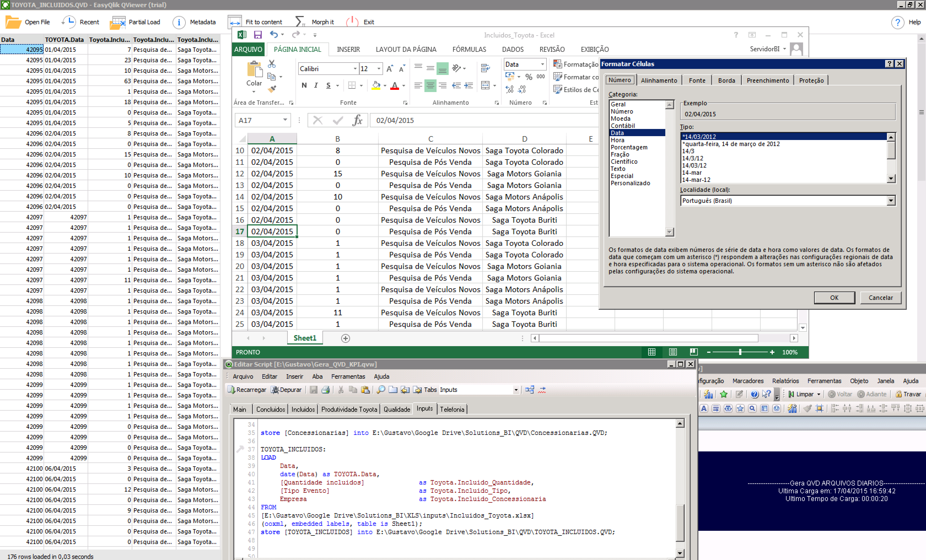
Task: Cut selection using scissors icon in Excel ribbon
Action: click(271, 64)
